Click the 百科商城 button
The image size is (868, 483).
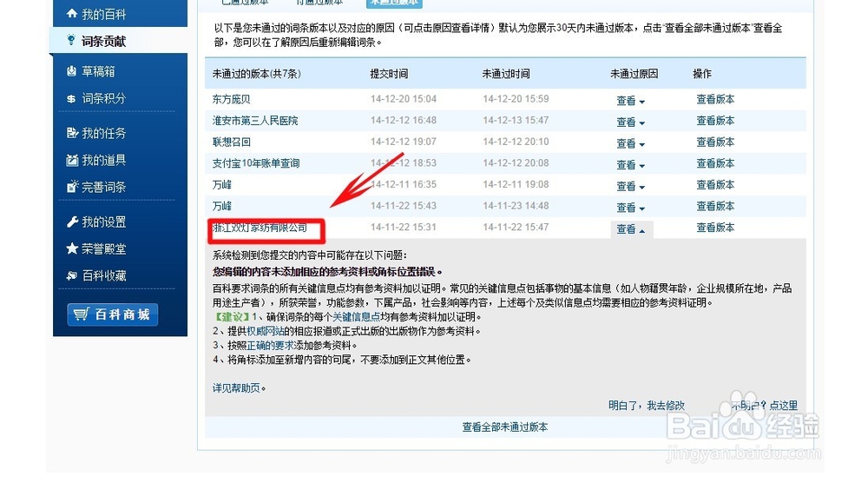click(x=112, y=314)
